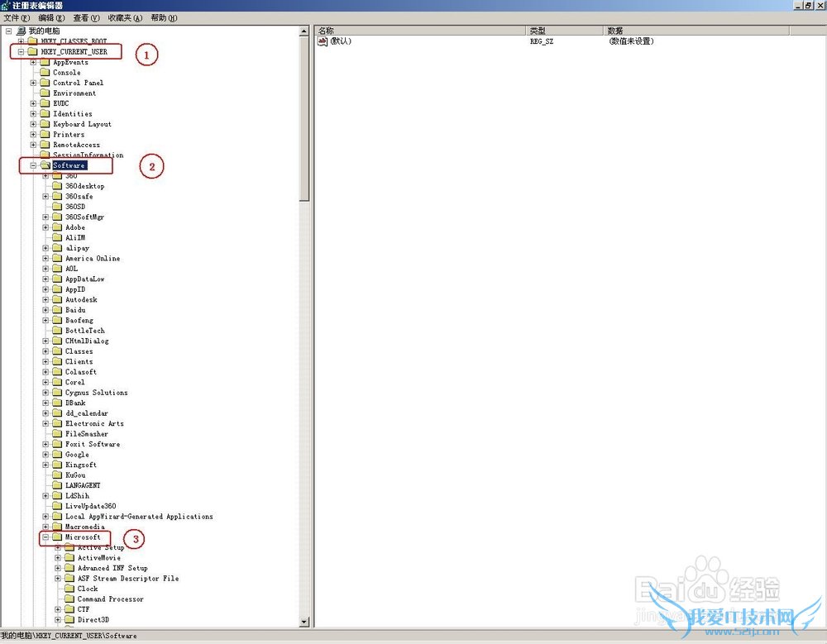Screen dimensions: 827x644
Task: Click the (数值未设置) data cell
Action: coord(631,41)
